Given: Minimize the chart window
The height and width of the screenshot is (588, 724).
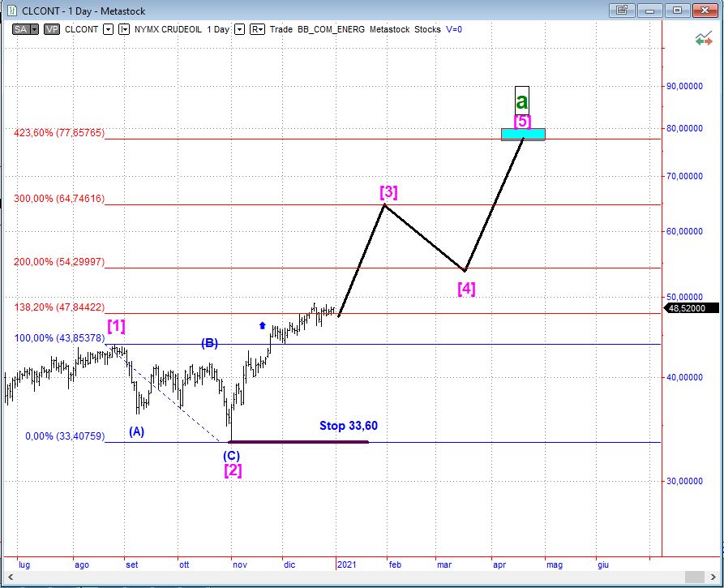Looking at the screenshot, I should click(x=649, y=11).
